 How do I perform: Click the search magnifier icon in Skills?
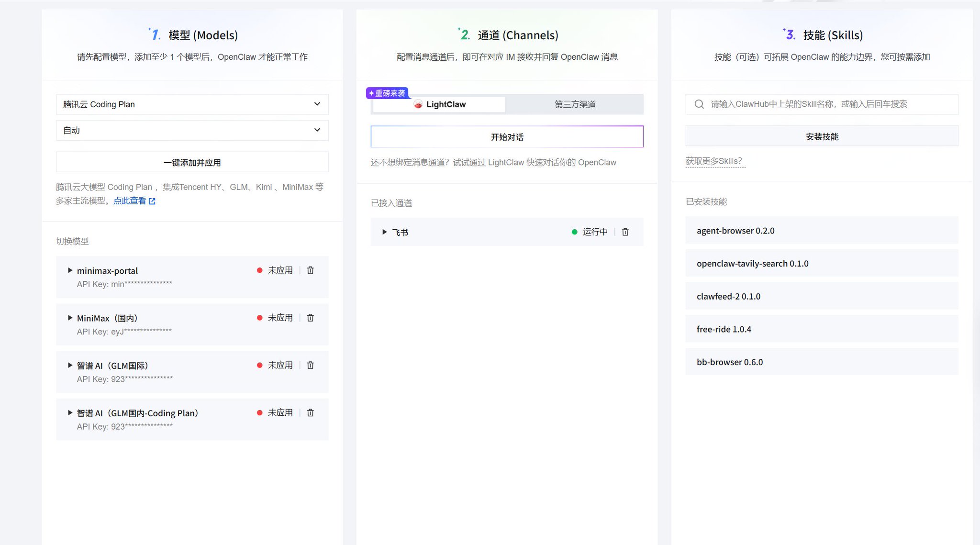click(x=699, y=104)
